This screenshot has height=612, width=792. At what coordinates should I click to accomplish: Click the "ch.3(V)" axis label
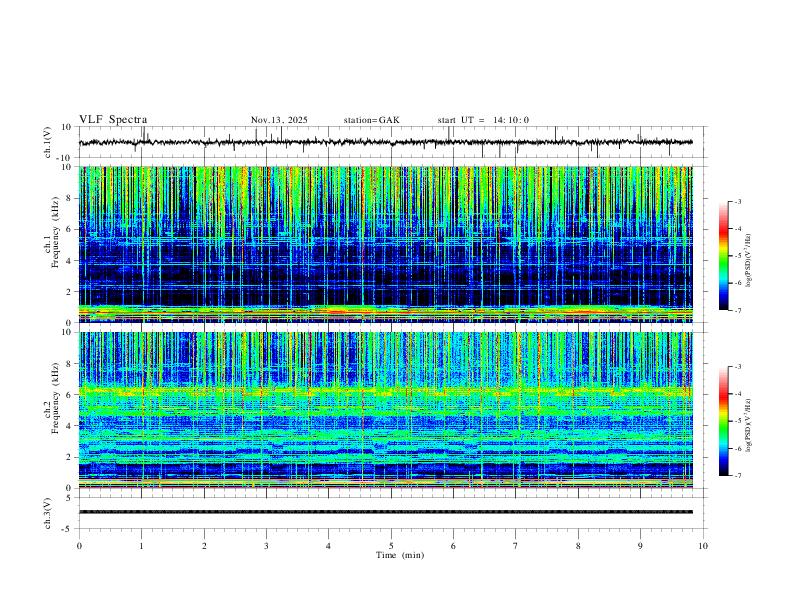pos(48,514)
